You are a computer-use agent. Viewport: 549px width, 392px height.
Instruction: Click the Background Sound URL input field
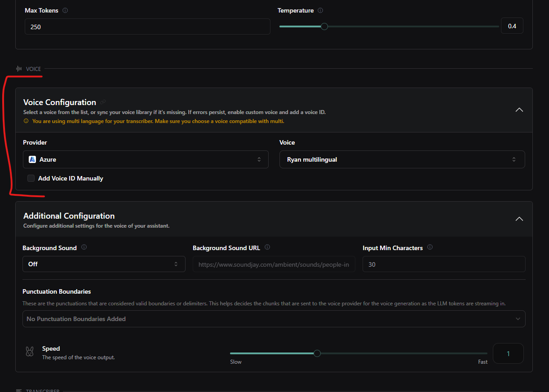click(274, 264)
